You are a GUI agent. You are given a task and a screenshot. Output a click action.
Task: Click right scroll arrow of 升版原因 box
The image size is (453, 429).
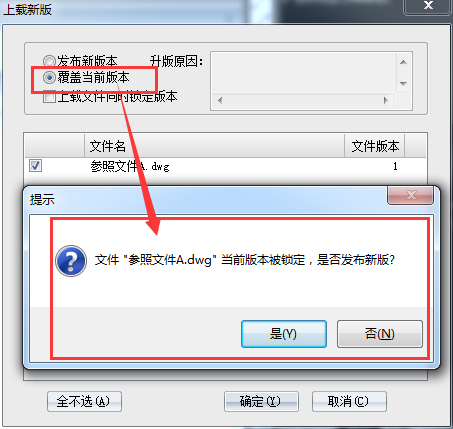click(x=386, y=100)
